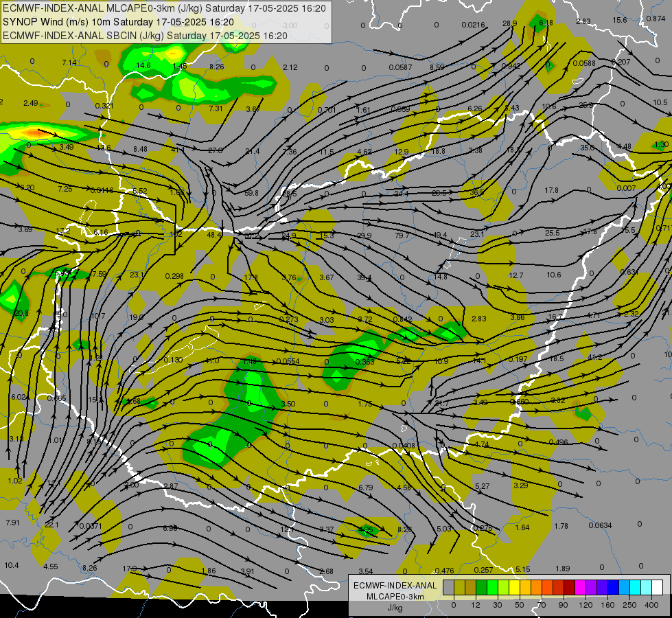This screenshot has height=618, width=672.
Task: Click the MLCAPE0-3km header line at top
Action: 164,8
